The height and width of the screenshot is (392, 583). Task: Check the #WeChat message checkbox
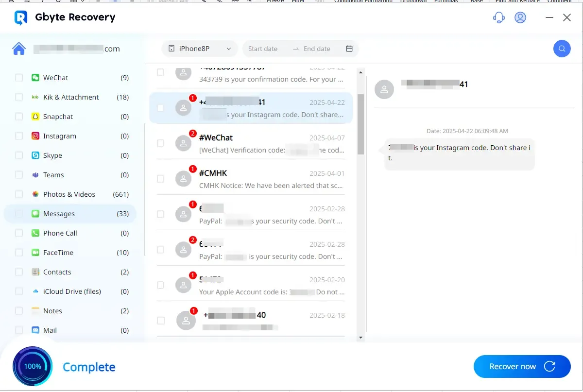(x=160, y=143)
